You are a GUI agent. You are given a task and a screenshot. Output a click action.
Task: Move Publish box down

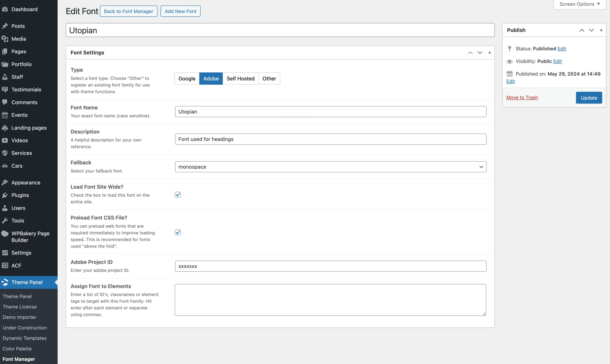[592, 30]
